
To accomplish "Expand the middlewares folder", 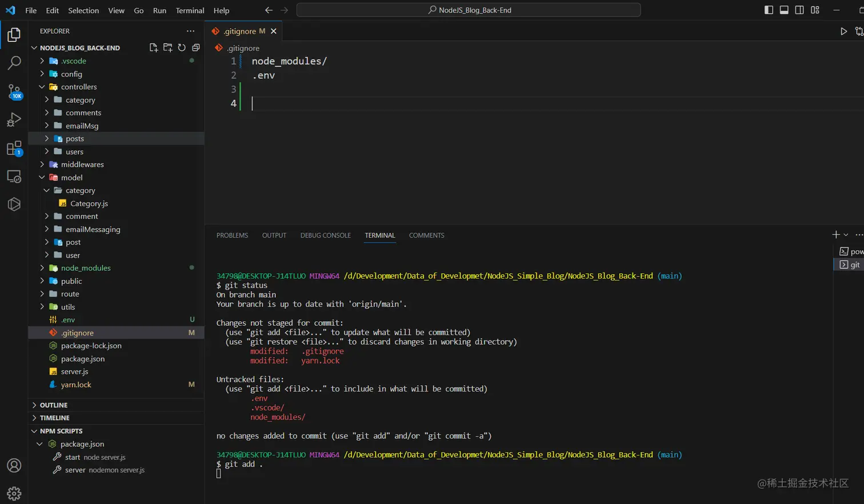I will click(x=82, y=165).
